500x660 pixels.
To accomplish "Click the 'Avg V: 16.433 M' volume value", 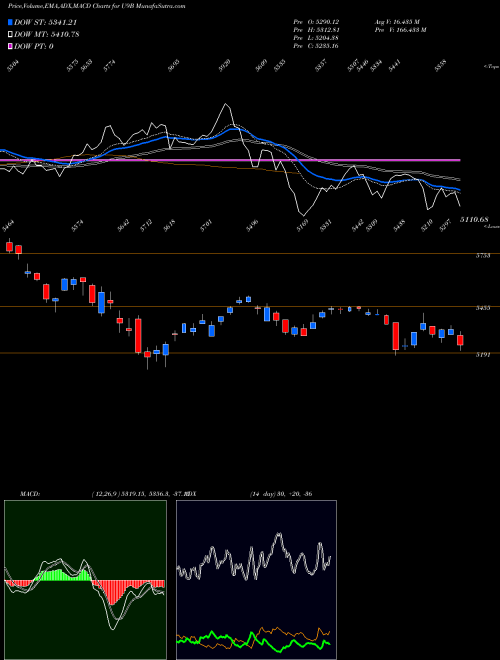I will point(397,22).
